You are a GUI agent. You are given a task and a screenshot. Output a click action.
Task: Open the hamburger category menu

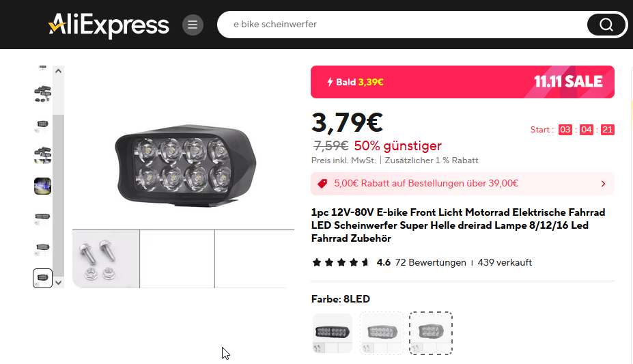193,25
